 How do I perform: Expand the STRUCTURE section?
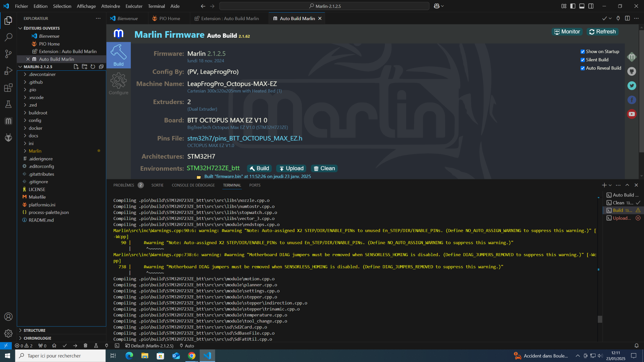(x=34, y=330)
